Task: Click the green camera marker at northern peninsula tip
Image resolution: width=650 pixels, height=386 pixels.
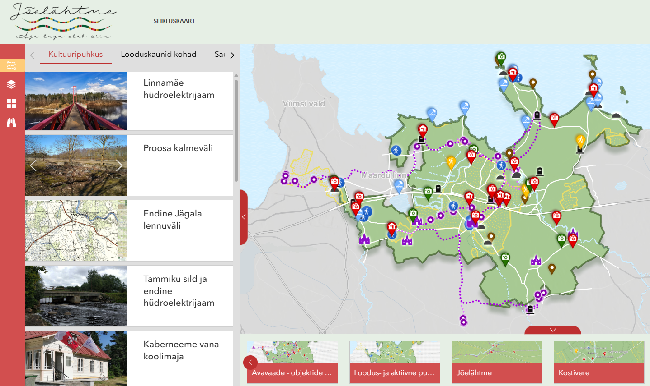Action: coord(501,58)
